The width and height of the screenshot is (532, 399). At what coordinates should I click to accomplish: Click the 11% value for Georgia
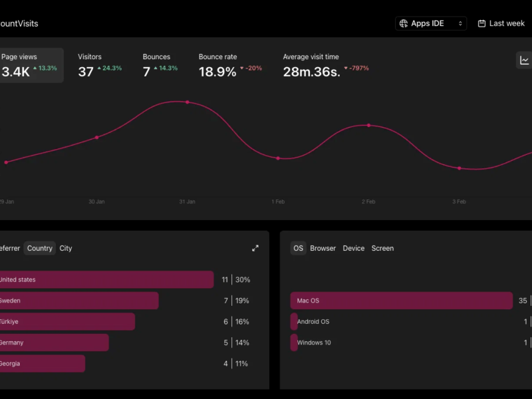tap(241, 364)
